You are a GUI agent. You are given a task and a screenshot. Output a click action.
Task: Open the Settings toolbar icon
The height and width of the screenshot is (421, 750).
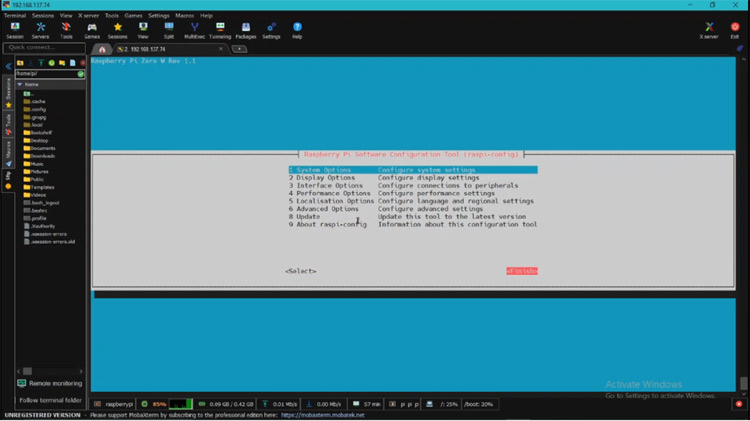(271, 30)
